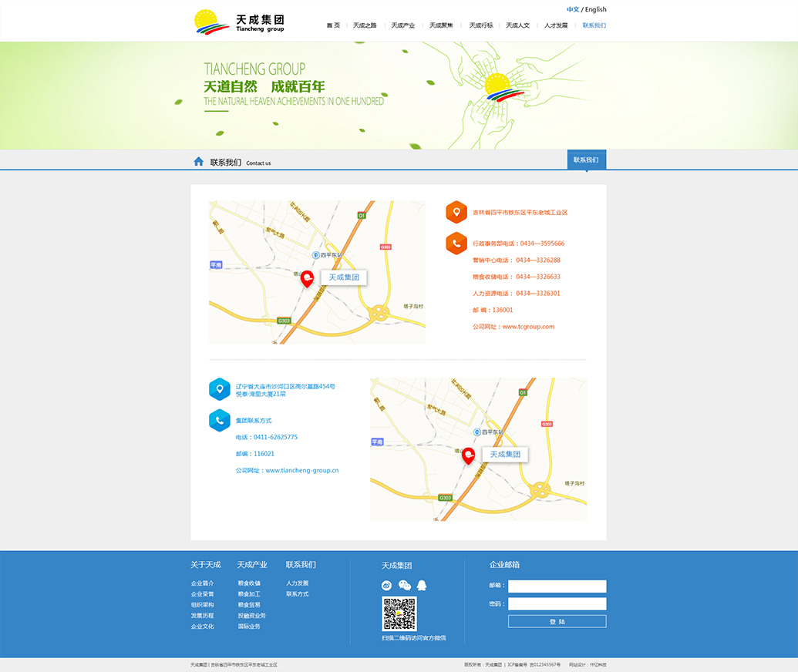Click the orange location pin hexagon icon
The height and width of the screenshot is (672, 798).
tap(456, 212)
